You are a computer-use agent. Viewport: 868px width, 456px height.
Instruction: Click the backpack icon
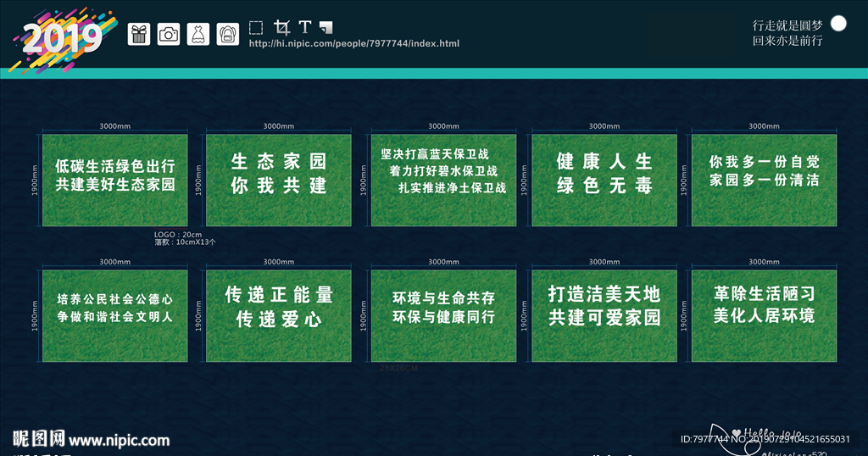pyautogui.click(x=227, y=34)
